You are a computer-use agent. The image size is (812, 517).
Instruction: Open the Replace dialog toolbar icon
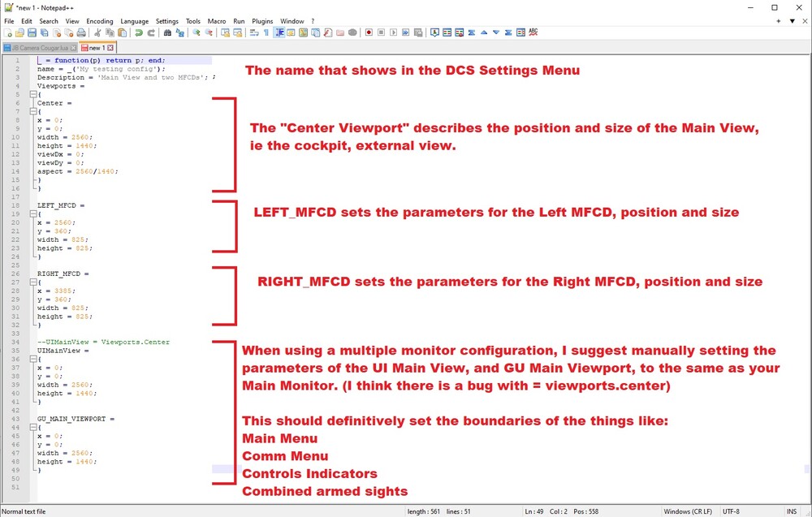click(179, 32)
